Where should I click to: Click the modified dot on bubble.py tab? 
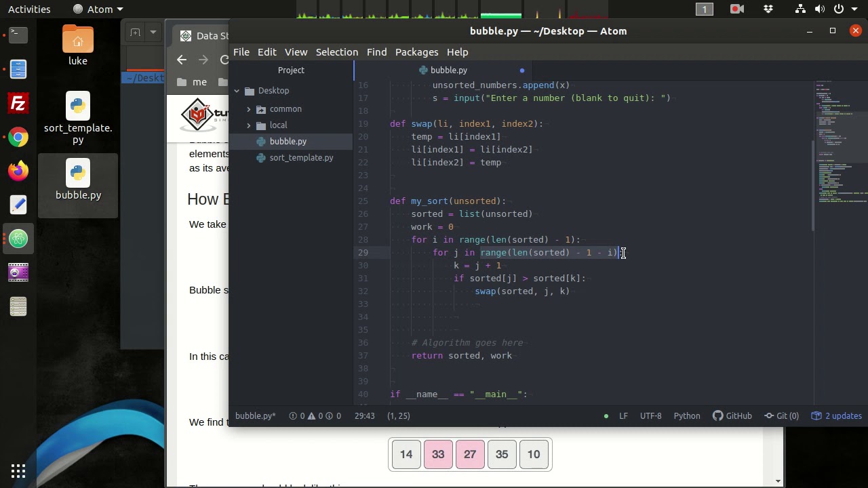521,70
